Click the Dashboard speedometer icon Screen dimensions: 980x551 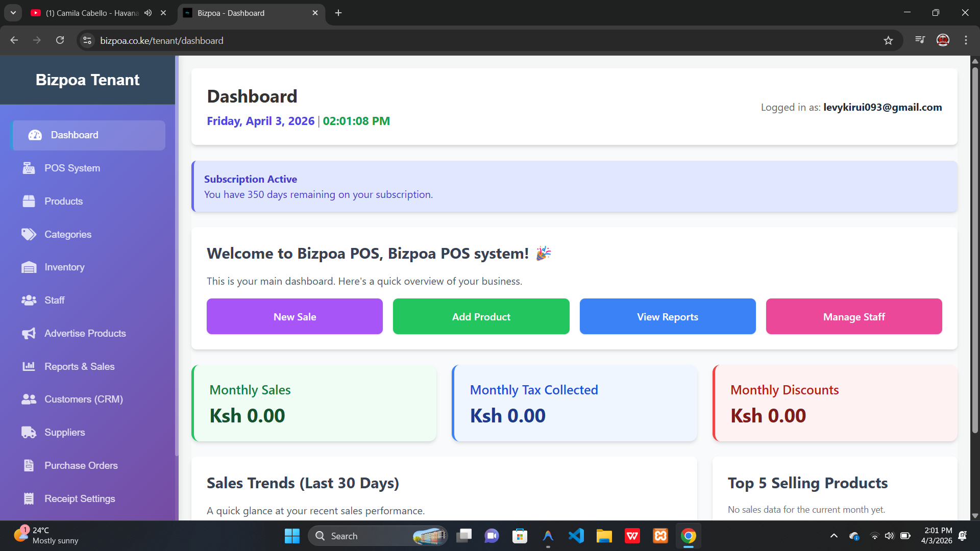point(35,135)
